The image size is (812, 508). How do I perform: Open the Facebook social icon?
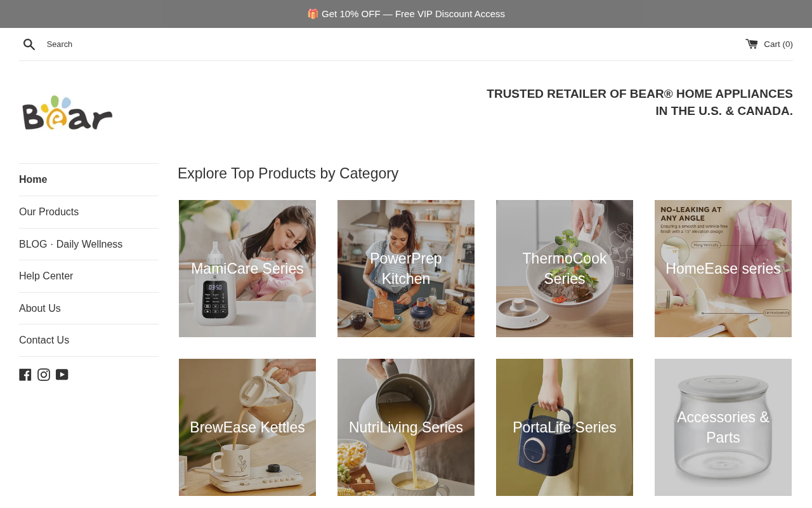tap(25, 375)
